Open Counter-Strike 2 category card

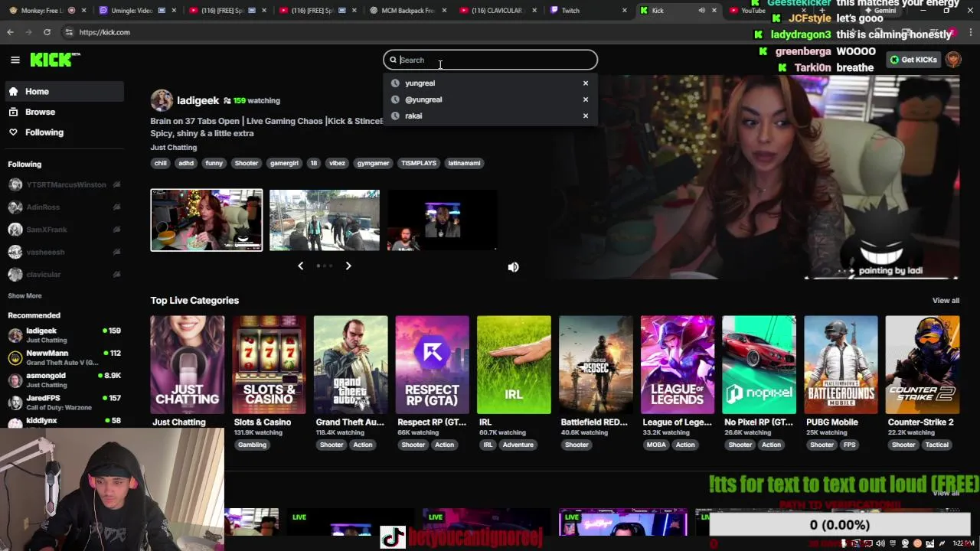(923, 364)
